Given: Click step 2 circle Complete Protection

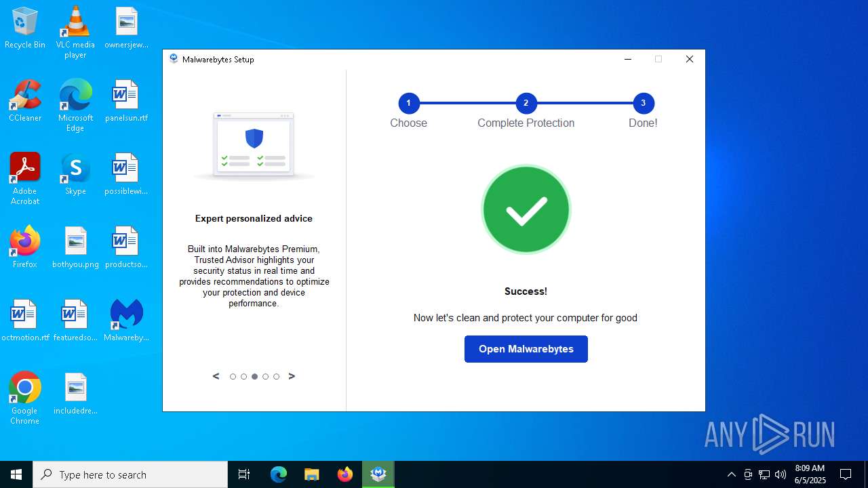Looking at the screenshot, I should pyautogui.click(x=526, y=103).
